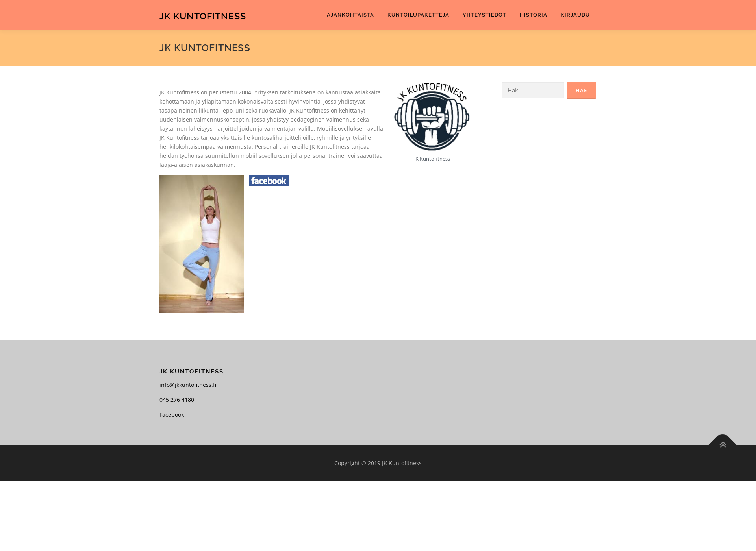Expand the HISTORIA navigation section
Screen dimensions: 756x551
(x=534, y=15)
